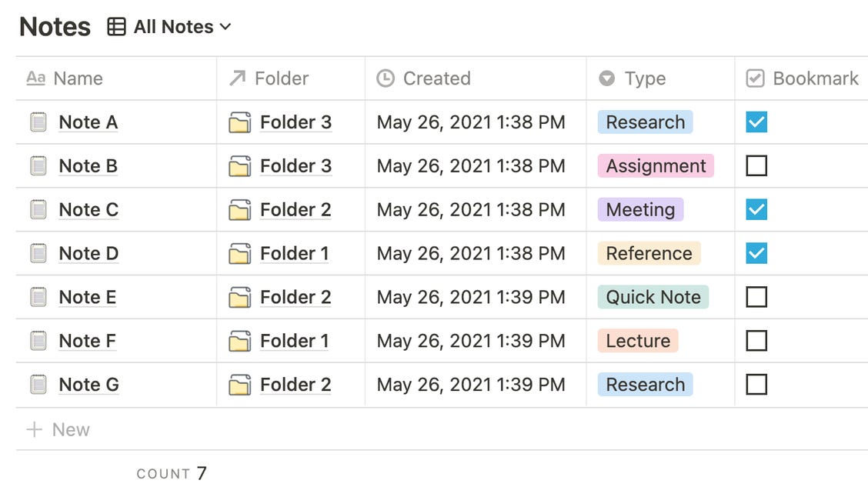Open the Folder 1 link for Note D
The height and width of the screenshot is (497, 868).
(294, 253)
